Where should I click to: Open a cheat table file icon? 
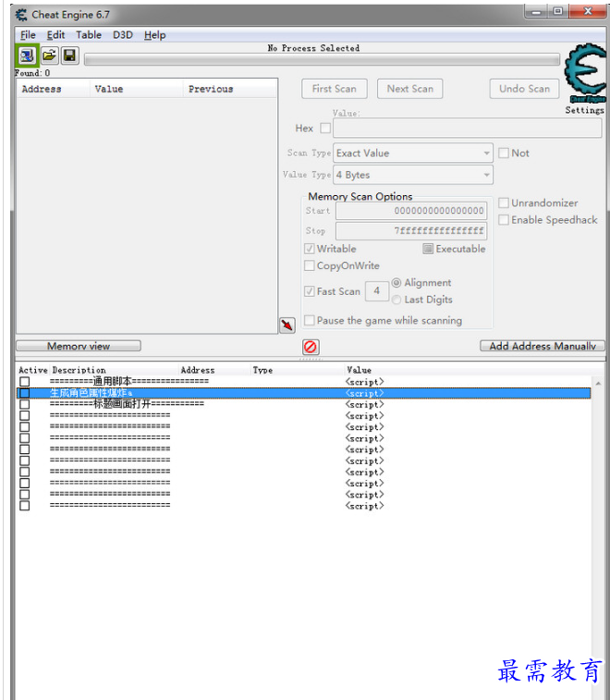tap(49, 55)
